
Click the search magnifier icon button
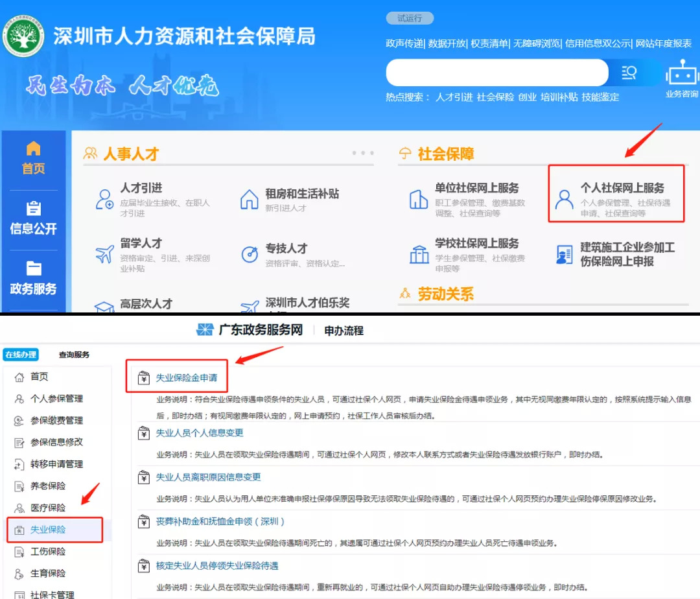(629, 73)
